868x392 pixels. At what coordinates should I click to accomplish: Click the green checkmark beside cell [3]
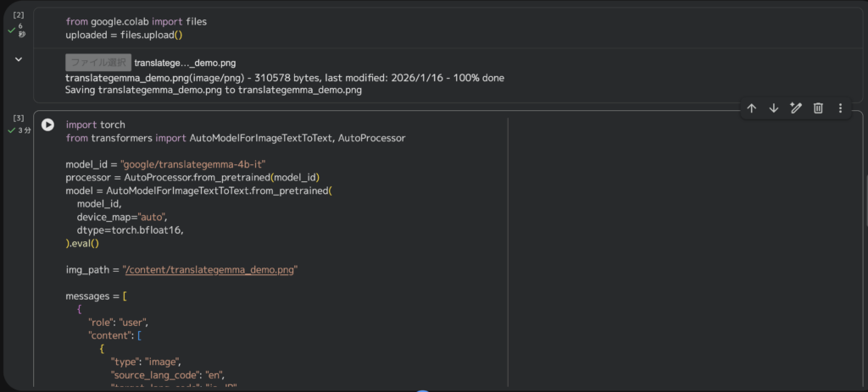coord(12,130)
